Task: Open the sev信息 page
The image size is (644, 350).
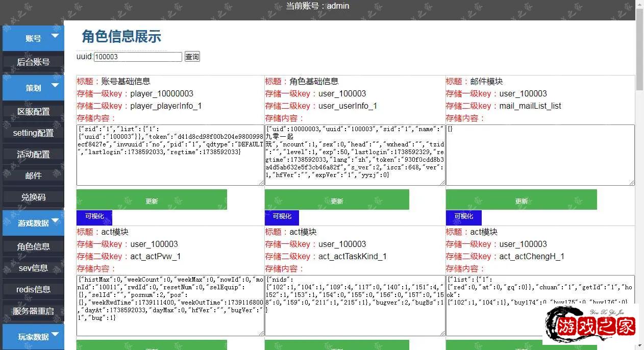Action: 33,267
